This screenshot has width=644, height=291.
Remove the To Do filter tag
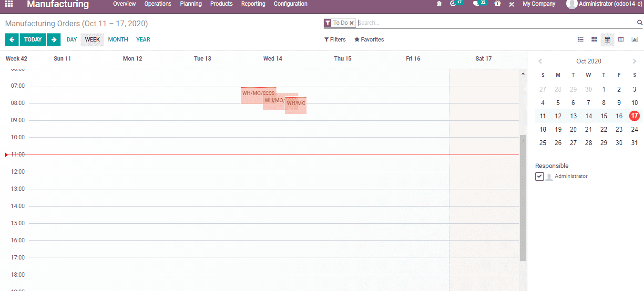point(352,22)
